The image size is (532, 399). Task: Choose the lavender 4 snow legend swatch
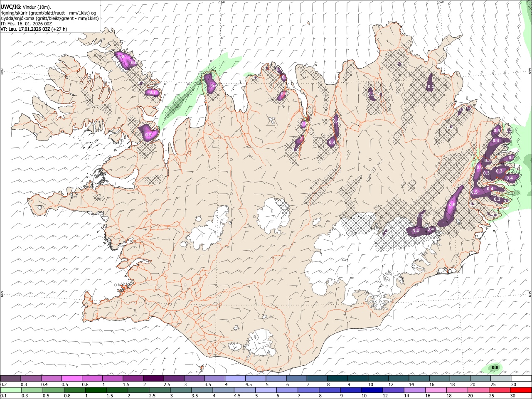pyautogui.click(x=235, y=379)
